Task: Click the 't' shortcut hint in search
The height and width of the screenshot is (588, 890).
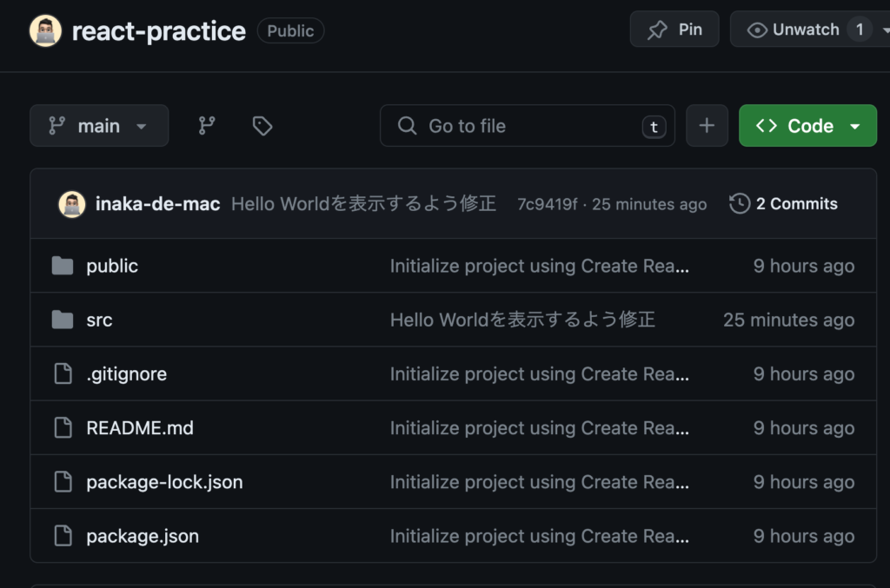Action: click(x=654, y=127)
